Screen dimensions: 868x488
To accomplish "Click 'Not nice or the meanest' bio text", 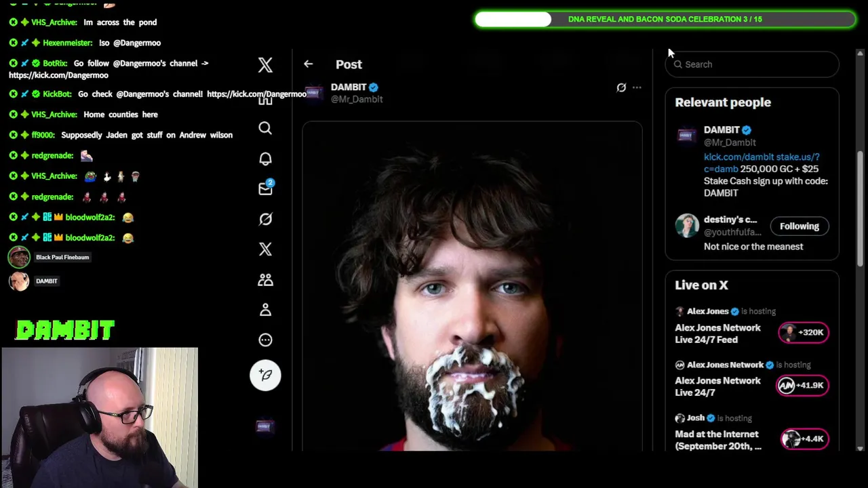I will pos(753,247).
